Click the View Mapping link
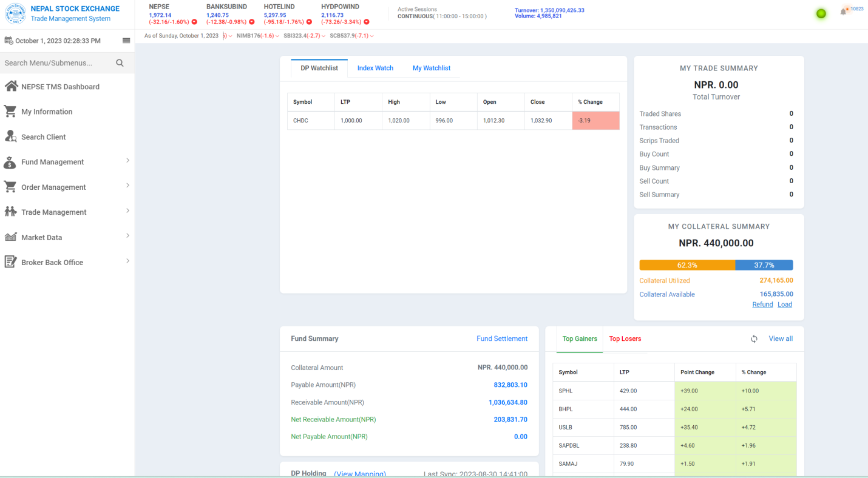Screen dimensions: 868x478 pos(360,474)
